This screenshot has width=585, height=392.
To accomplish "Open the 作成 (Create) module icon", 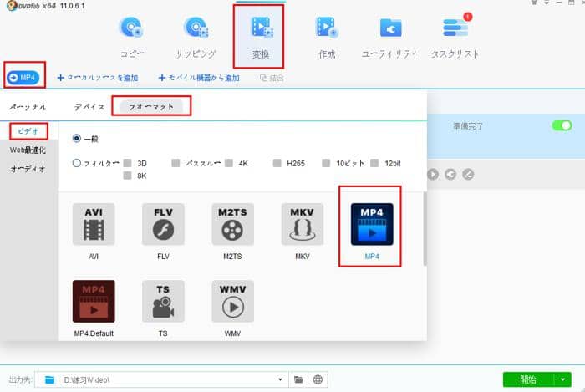I will [327, 28].
